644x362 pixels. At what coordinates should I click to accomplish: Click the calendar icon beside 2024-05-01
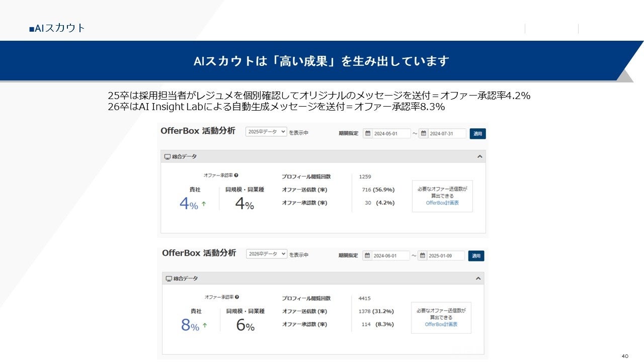pyautogui.click(x=368, y=134)
